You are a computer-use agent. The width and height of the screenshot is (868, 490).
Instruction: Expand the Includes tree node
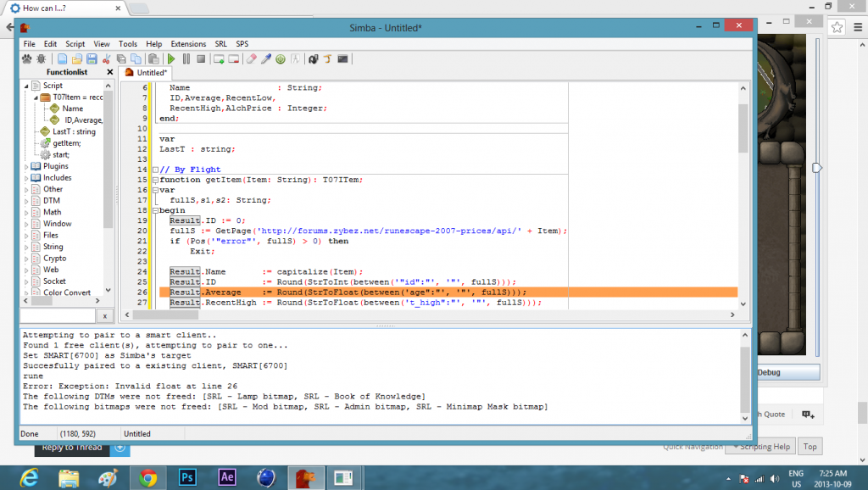tap(25, 178)
